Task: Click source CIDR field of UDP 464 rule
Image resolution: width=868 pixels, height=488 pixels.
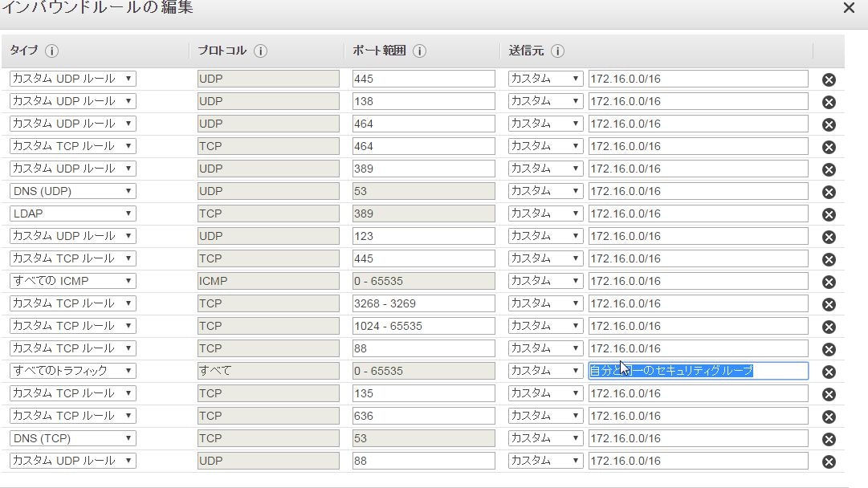Action: (698, 124)
